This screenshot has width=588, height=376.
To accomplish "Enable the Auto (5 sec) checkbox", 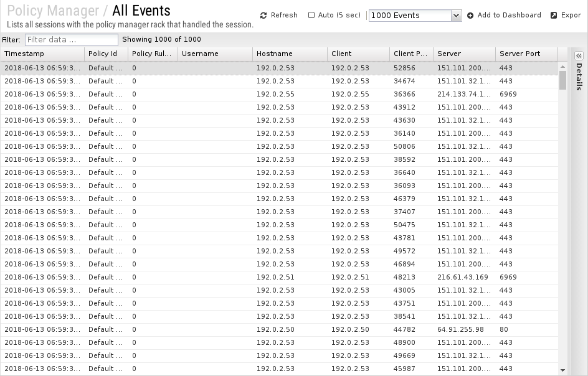I will point(311,15).
